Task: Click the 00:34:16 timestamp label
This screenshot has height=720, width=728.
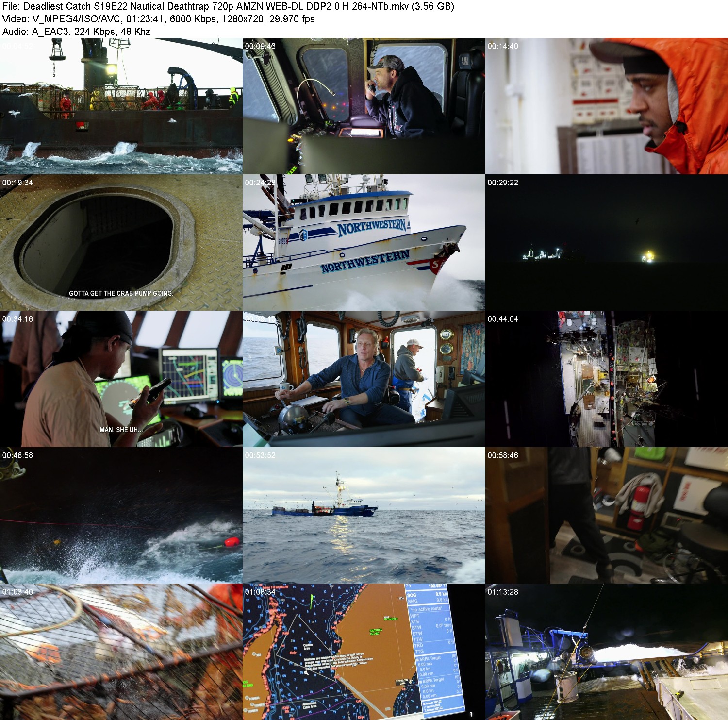Action: [17, 319]
